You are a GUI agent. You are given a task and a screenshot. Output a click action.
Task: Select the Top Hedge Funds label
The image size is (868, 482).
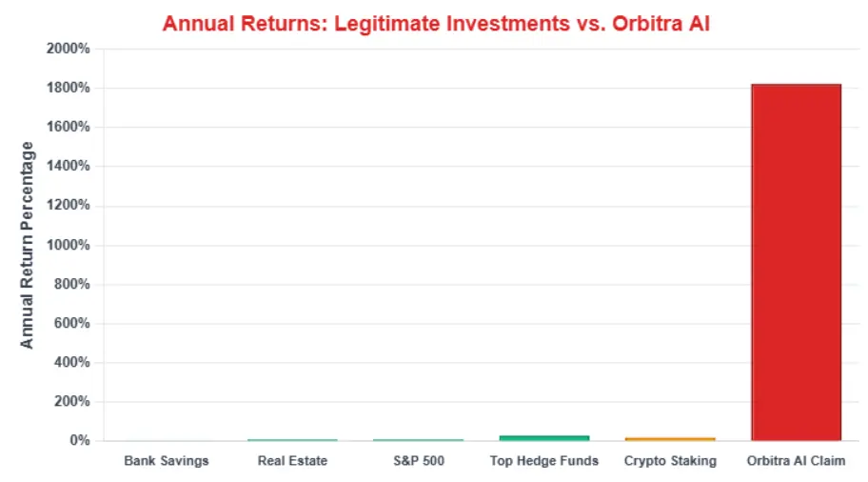tap(544, 461)
